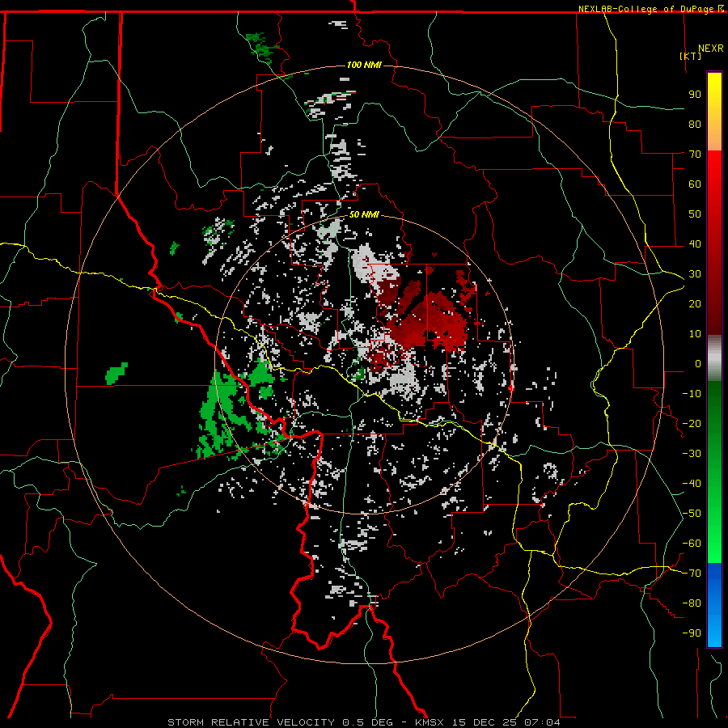
Task: Pick the blue segment of the color bar
Action: pyautogui.click(x=714, y=604)
